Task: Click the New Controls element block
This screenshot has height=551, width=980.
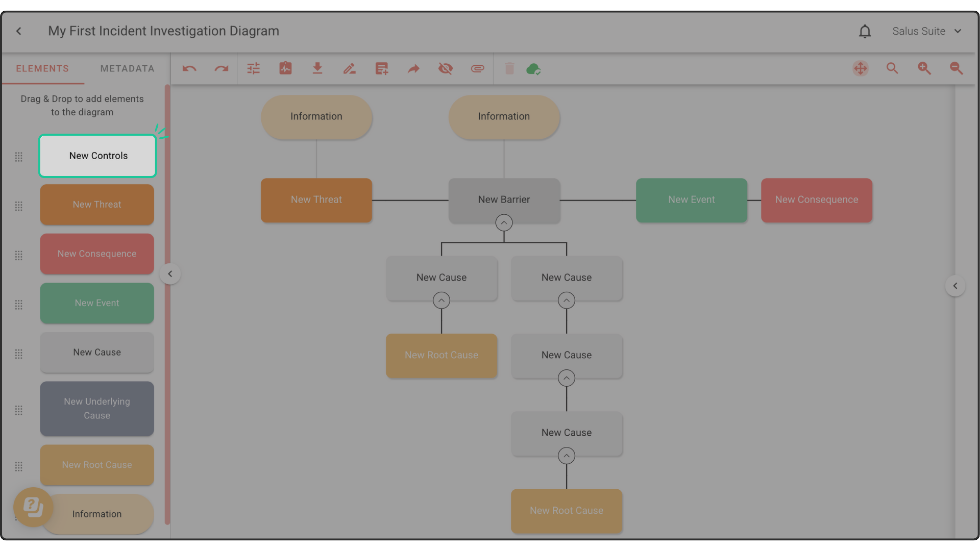Action: pyautogui.click(x=97, y=156)
